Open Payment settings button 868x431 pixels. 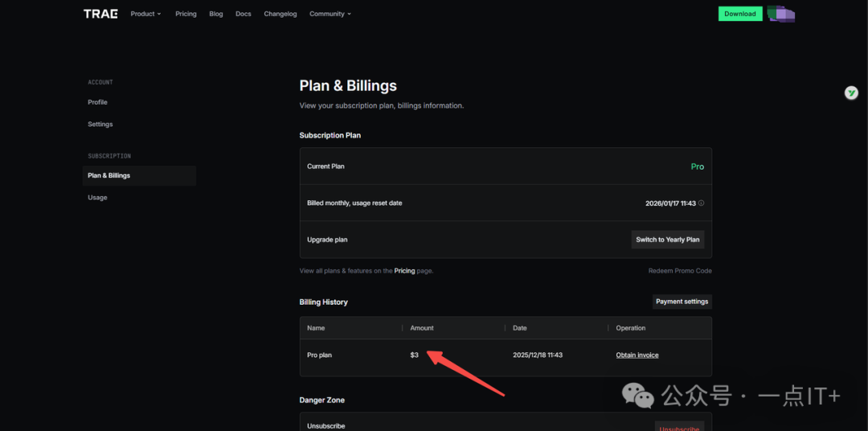[x=682, y=302]
